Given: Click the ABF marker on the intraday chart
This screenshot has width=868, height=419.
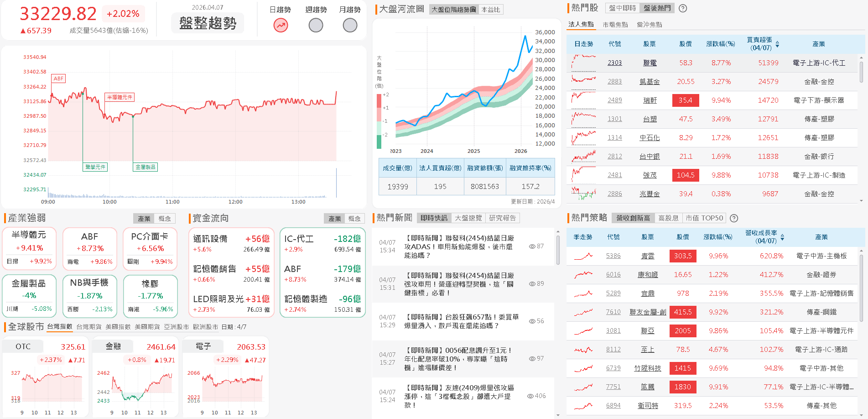Looking at the screenshot, I should 58,78.
